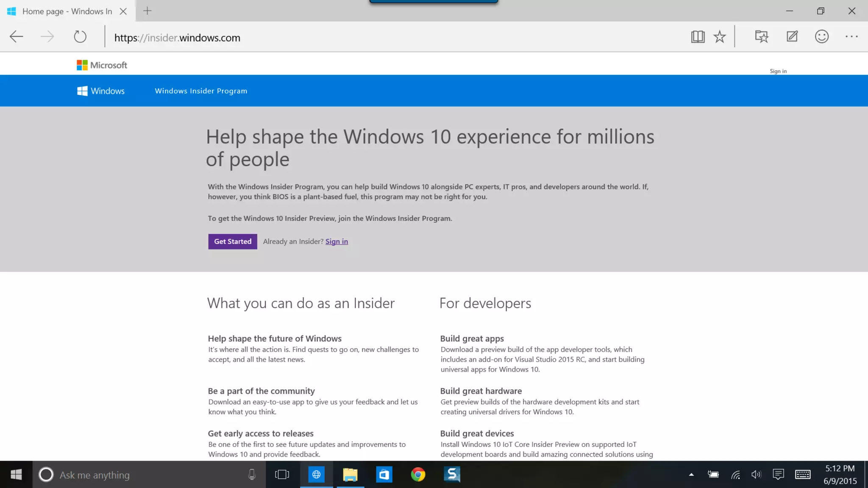Open Task View from taskbar

coord(282,474)
